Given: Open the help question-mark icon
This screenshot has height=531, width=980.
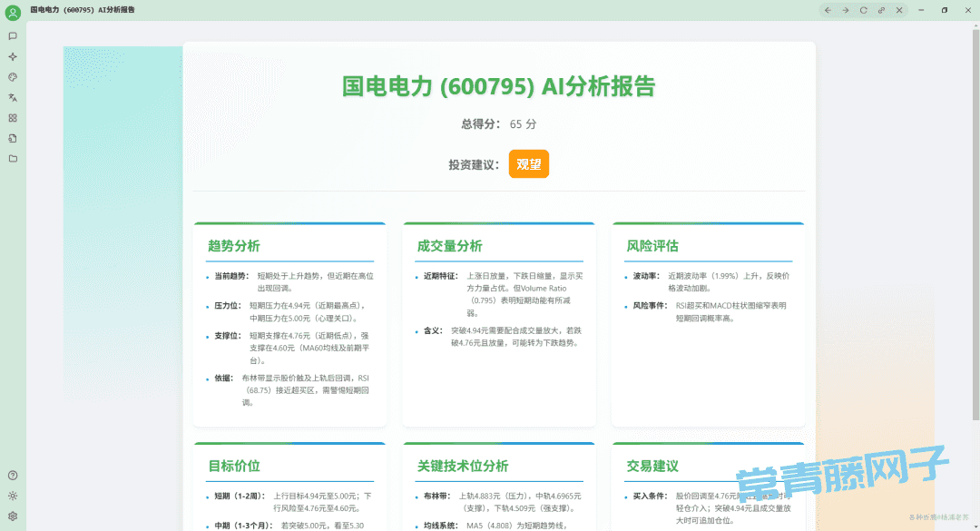Looking at the screenshot, I should (x=13, y=476).
